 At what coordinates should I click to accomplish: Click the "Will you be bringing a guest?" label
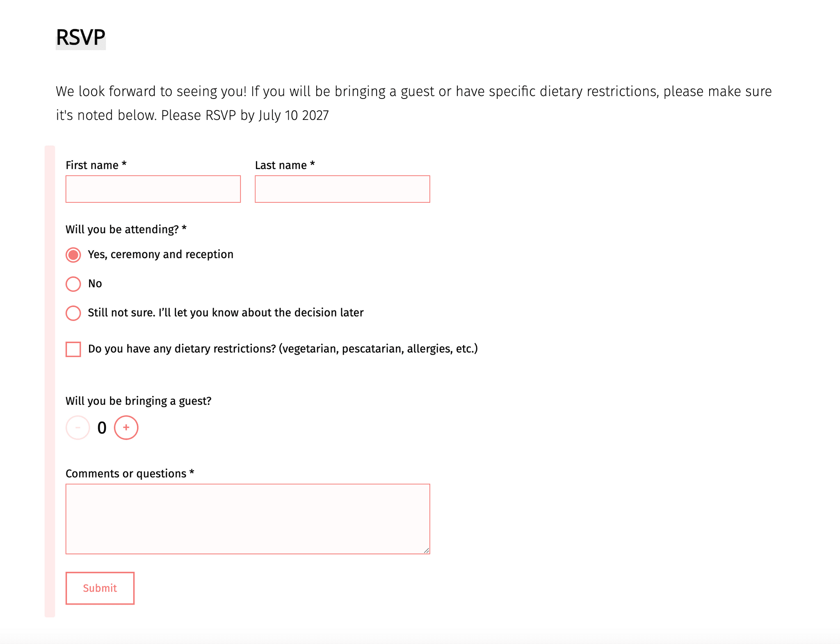click(x=138, y=401)
